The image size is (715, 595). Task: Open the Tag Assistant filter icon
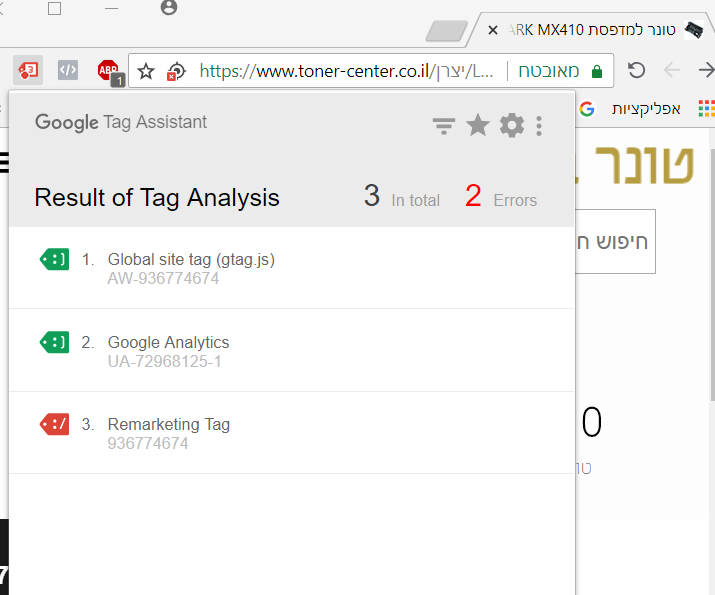click(444, 126)
